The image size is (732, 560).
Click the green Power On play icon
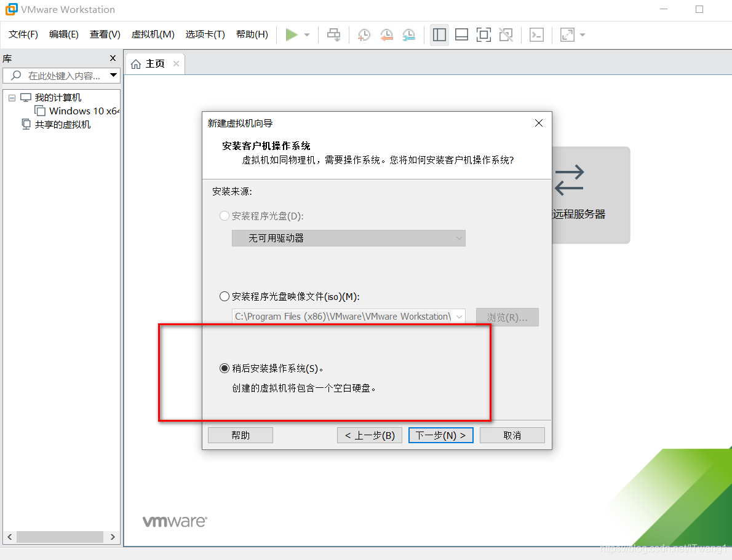point(292,35)
